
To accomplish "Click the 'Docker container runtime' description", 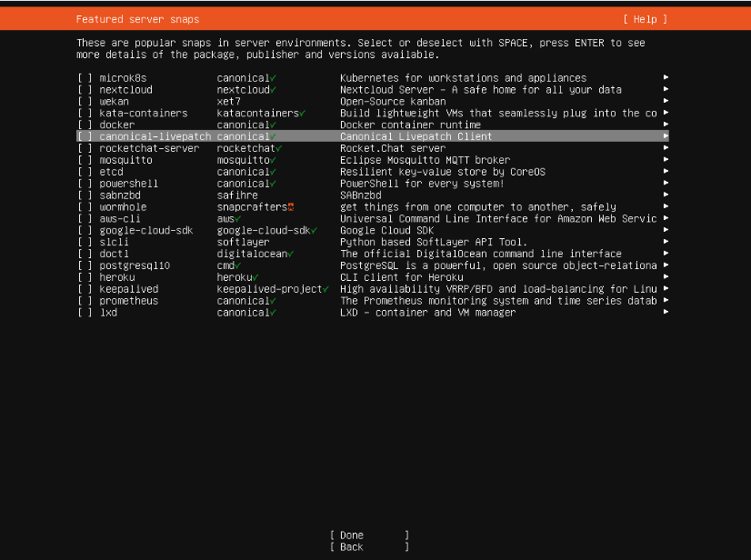I will point(410,125).
